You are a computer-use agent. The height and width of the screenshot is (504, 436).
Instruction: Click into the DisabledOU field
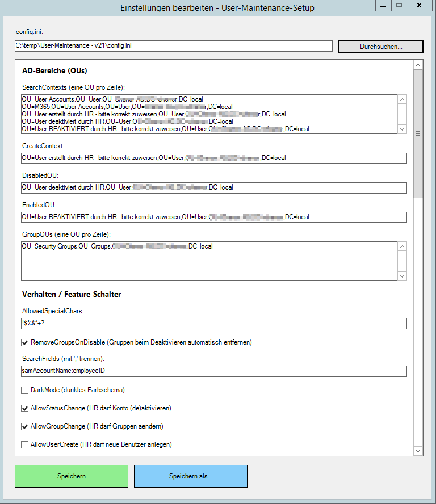(x=214, y=188)
